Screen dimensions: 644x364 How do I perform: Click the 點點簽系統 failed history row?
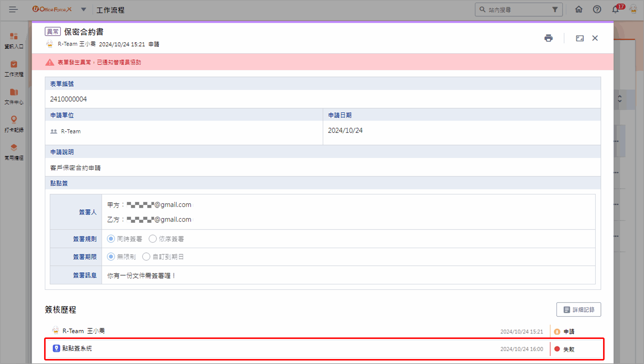tap(324, 349)
